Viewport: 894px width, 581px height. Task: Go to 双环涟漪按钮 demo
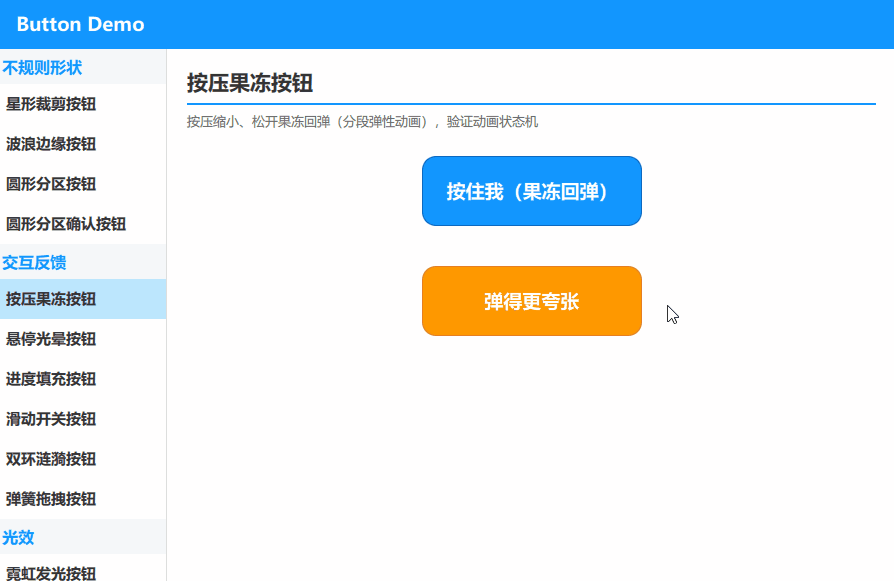click(83, 459)
